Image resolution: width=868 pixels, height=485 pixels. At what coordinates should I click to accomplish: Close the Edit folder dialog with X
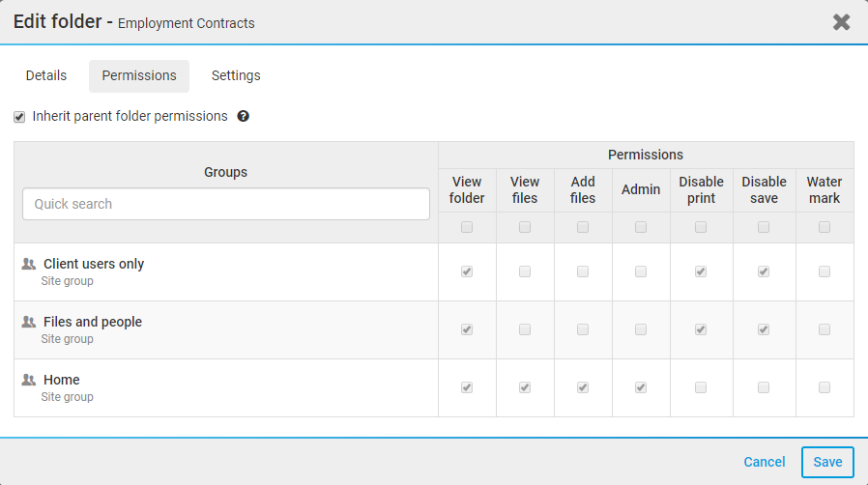(842, 22)
